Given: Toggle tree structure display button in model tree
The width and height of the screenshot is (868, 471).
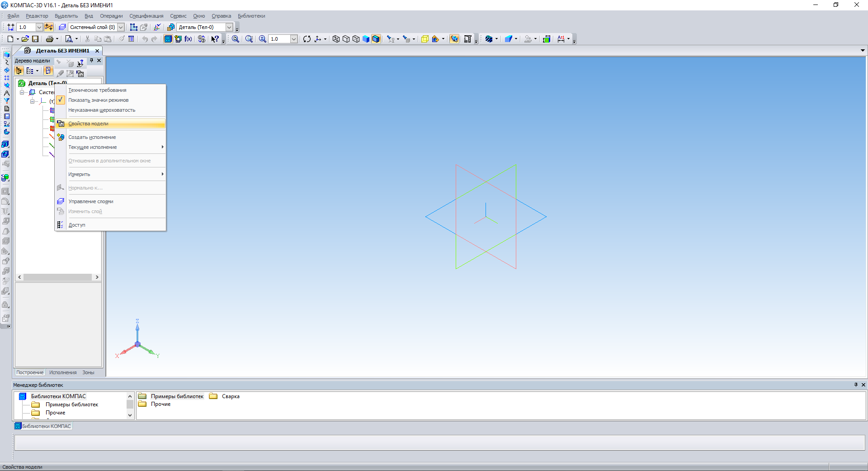Looking at the screenshot, I should click(19, 71).
